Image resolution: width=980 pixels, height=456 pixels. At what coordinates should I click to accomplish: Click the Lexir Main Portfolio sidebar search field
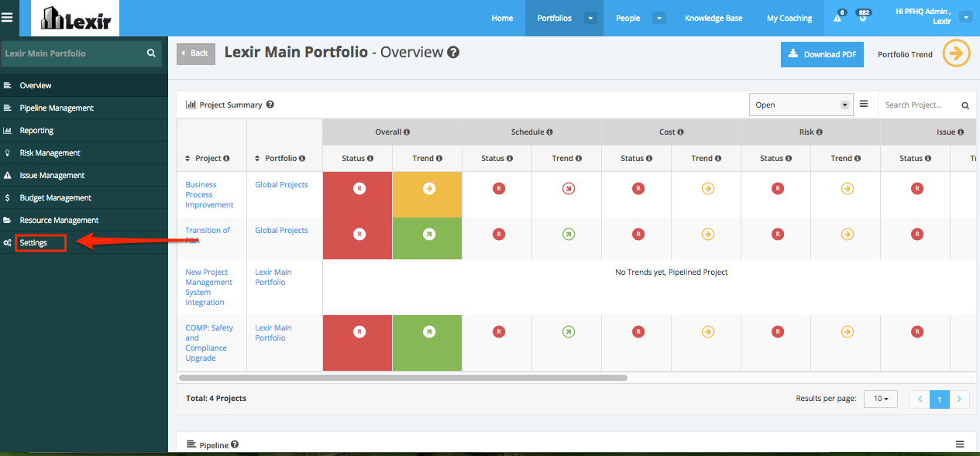point(81,53)
